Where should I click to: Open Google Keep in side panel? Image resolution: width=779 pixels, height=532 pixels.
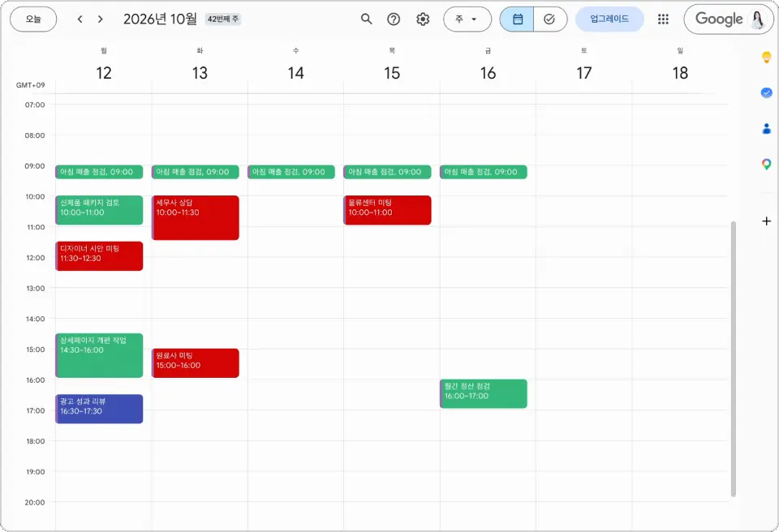(x=767, y=57)
